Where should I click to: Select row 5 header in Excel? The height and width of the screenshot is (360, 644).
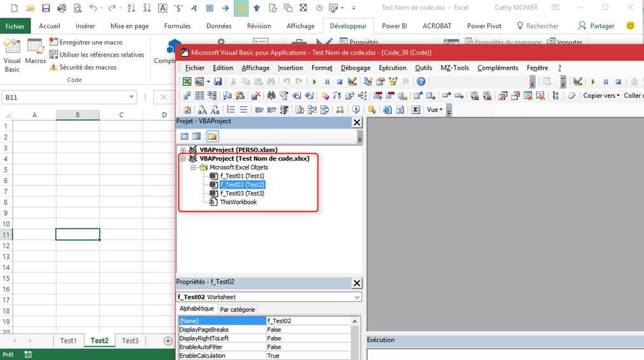[6, 169]
